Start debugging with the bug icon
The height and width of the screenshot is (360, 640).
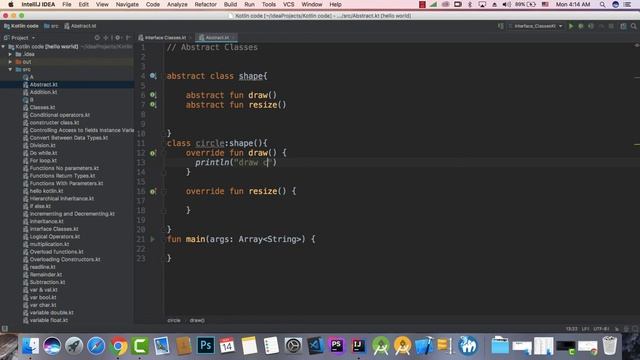click(581, 26)
